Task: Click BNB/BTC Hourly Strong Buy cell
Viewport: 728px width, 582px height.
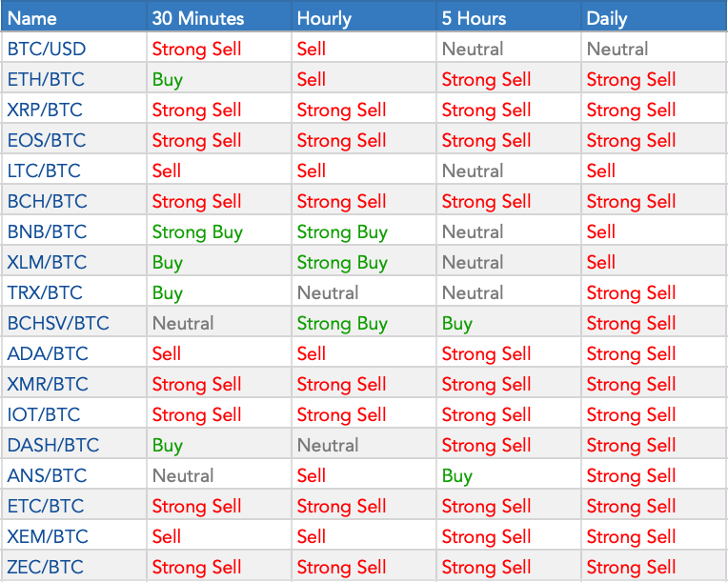Action: coord(342,231)
